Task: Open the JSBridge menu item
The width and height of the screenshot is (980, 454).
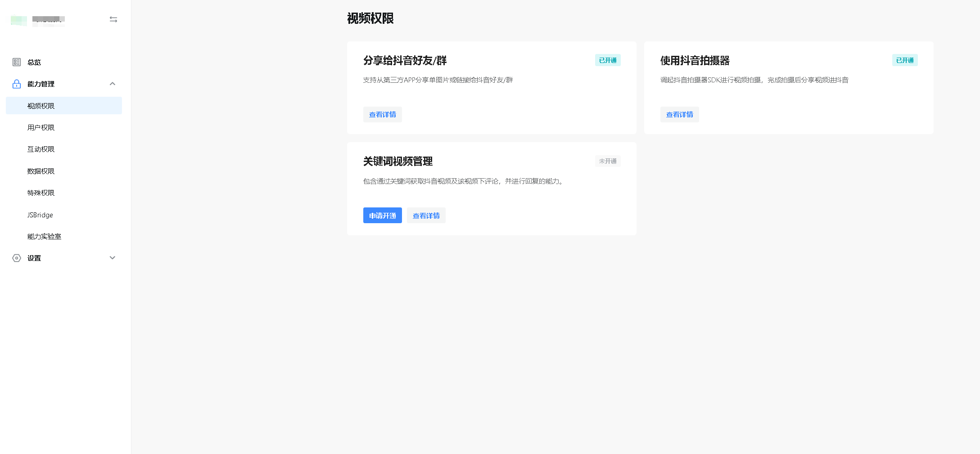Action: point(40,215)
